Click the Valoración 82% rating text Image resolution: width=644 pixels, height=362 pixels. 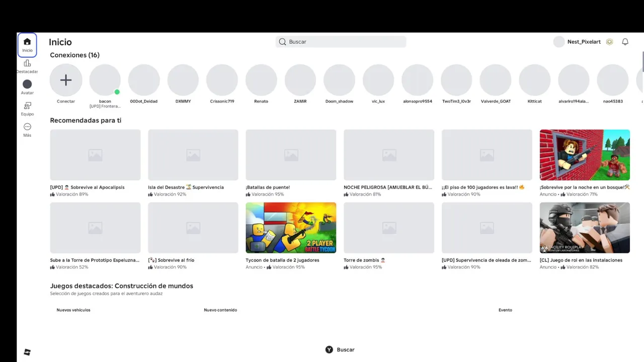[583, 267]
